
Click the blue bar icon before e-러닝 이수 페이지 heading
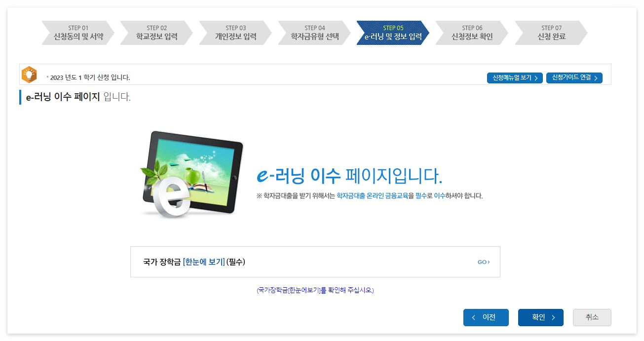point(19,98)
